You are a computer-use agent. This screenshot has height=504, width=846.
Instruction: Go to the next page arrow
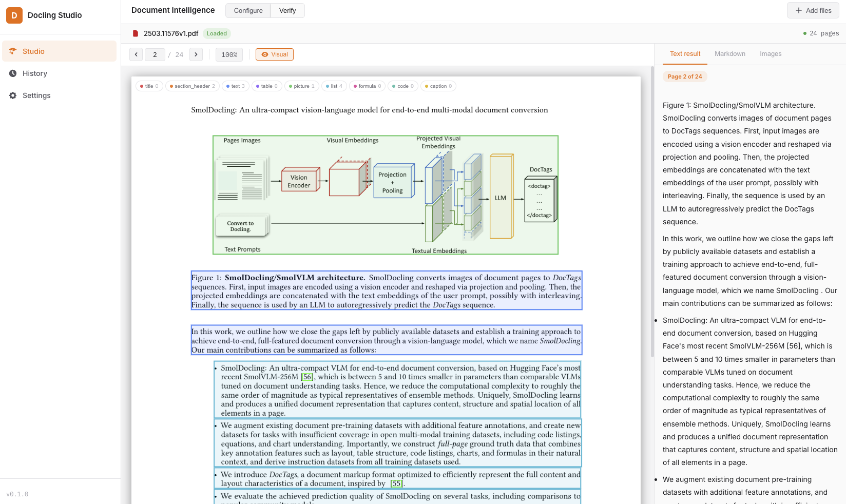196,54
